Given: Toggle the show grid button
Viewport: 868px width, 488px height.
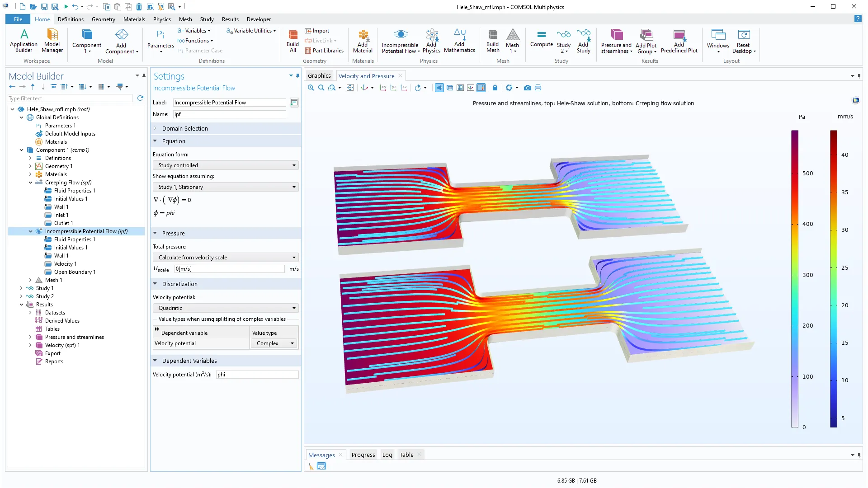Looking at the screenshot, I should 460,88.
